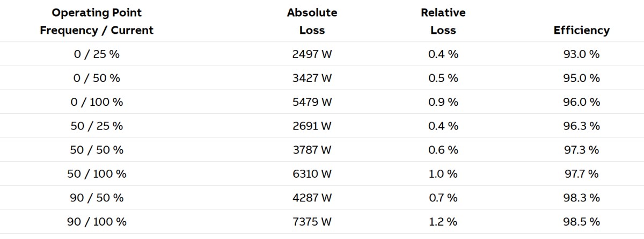Select the 0 / 50 % operating point row
The height and width of the screenshot is (239, 644).
click(x=97, y=78)
